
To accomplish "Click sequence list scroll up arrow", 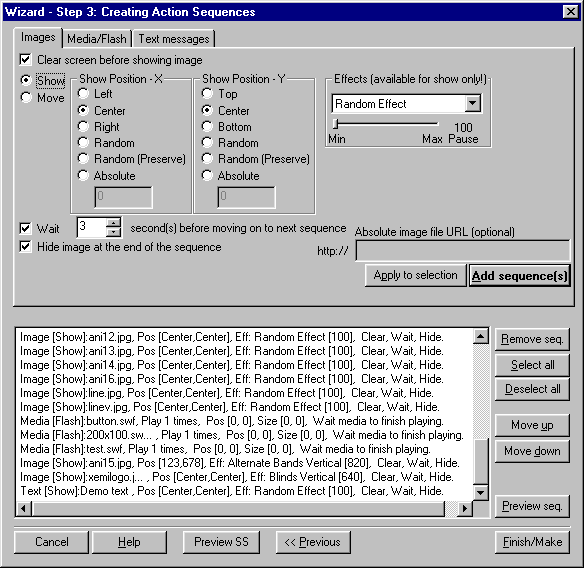I will 480,336.
